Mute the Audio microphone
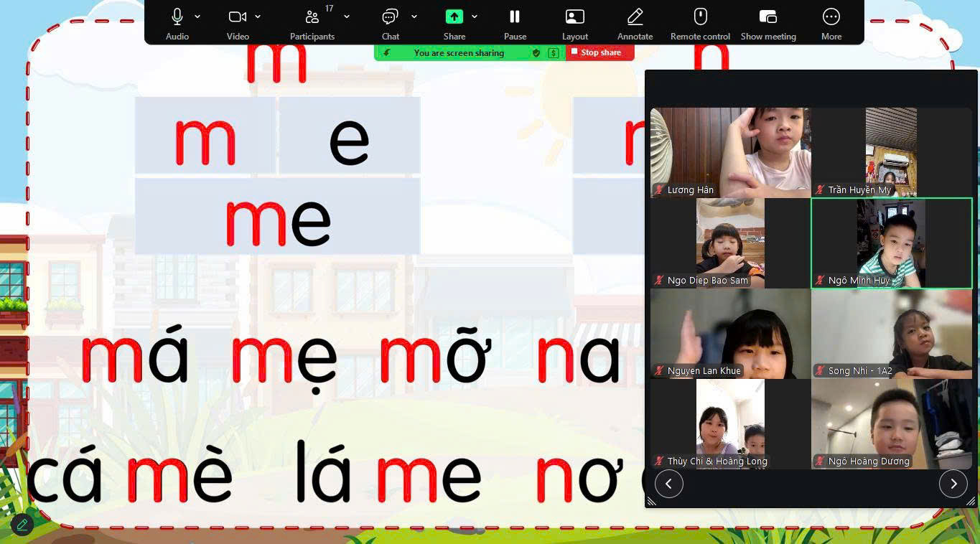The width and height of the screenshot is (980, 544). pos(177,16)
